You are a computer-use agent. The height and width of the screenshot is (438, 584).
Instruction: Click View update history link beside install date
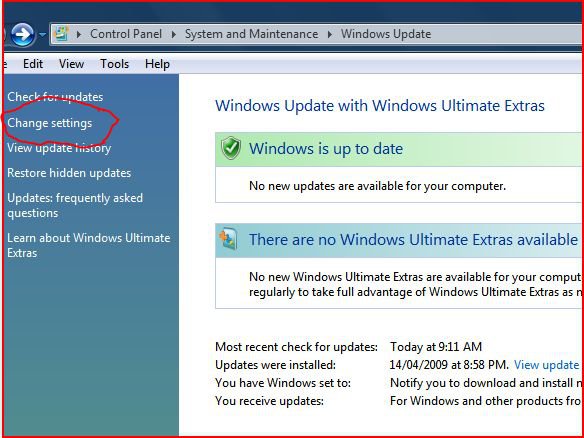click(546, 365)
